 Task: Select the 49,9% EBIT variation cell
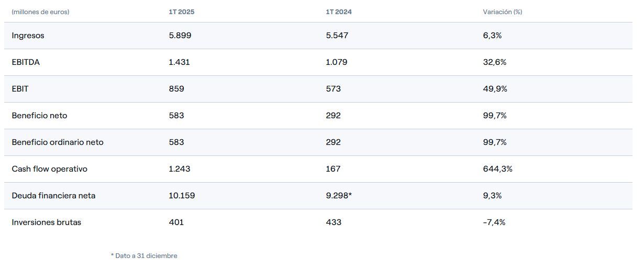tap(495, 89)
